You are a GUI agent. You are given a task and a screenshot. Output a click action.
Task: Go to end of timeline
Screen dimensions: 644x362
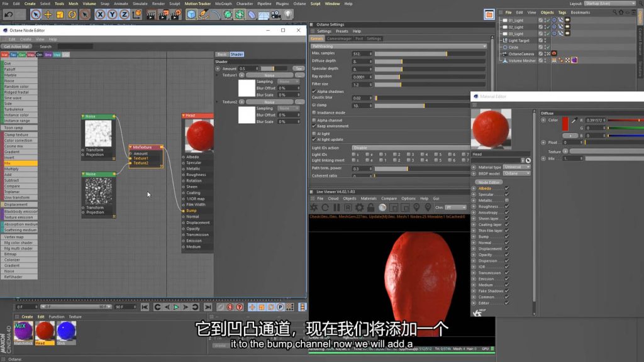point(208,307)
